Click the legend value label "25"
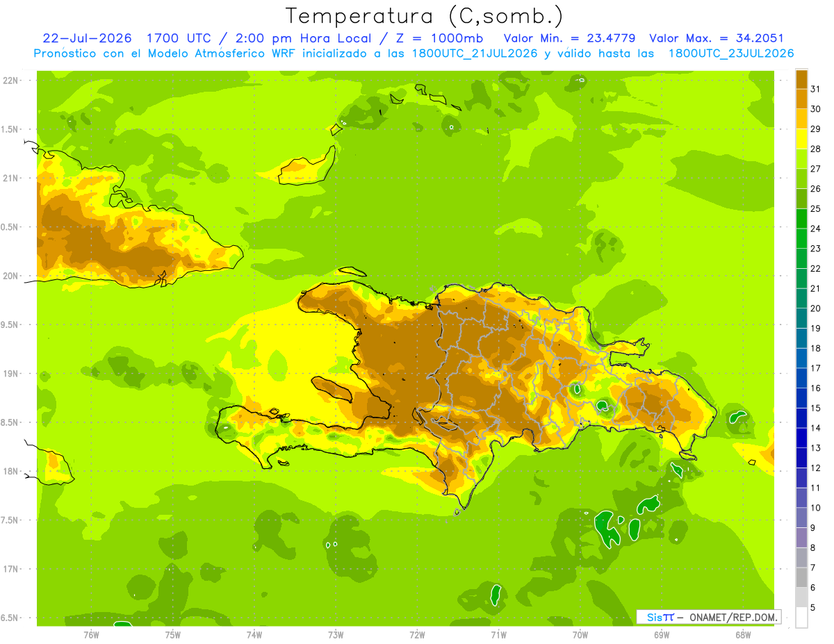The image size is (834, 644). coord(816,208)
